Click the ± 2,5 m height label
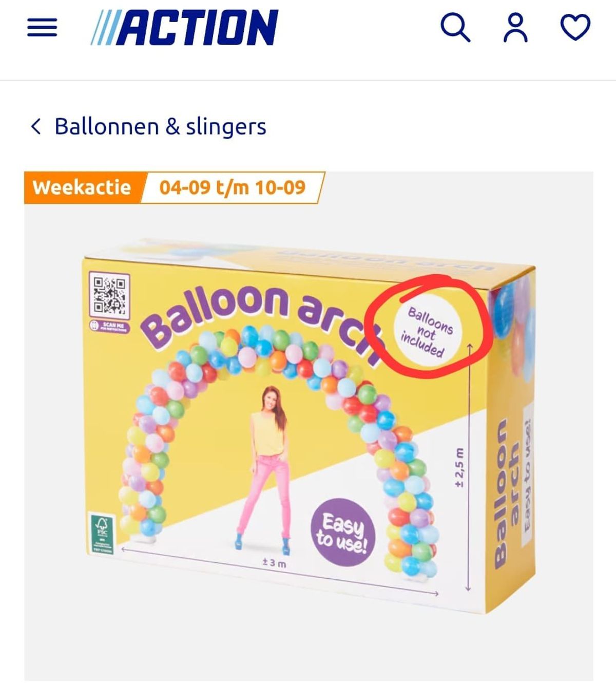The image size is (616, 683). point(459,468)
